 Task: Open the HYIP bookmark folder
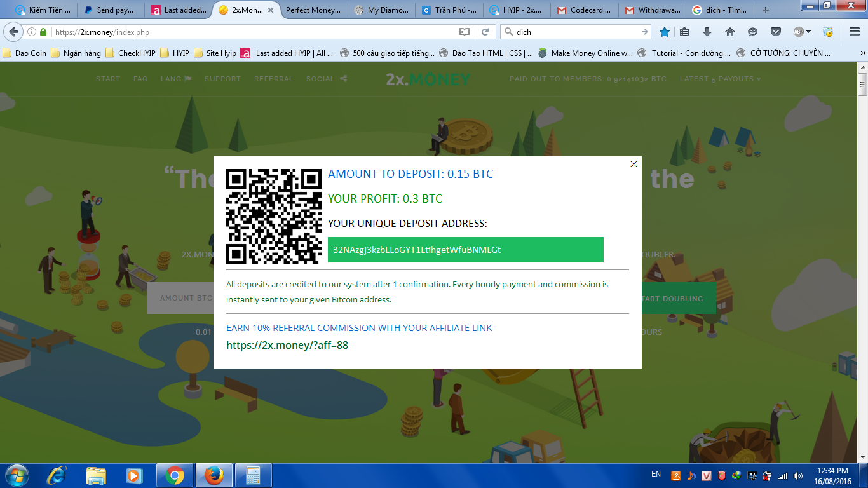pos(175,53)
